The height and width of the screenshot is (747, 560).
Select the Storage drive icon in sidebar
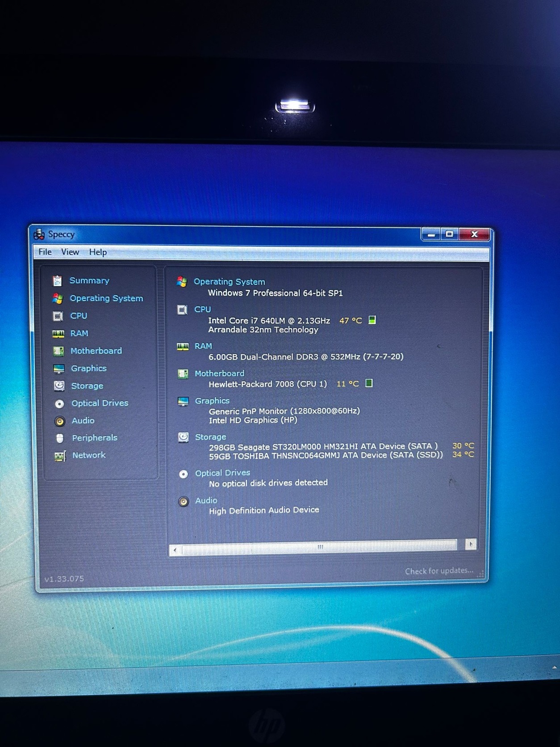tap(59, 386)
